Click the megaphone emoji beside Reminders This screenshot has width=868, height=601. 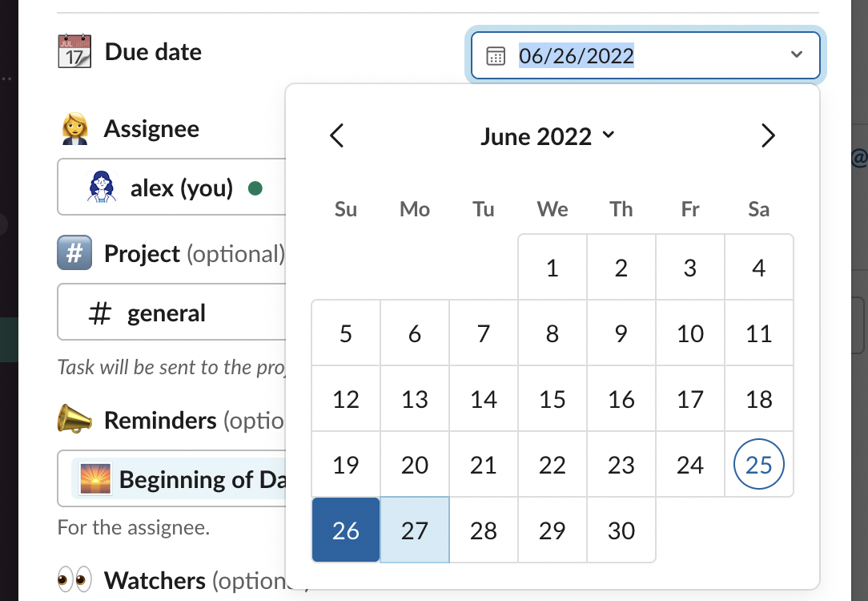(74, 420)
